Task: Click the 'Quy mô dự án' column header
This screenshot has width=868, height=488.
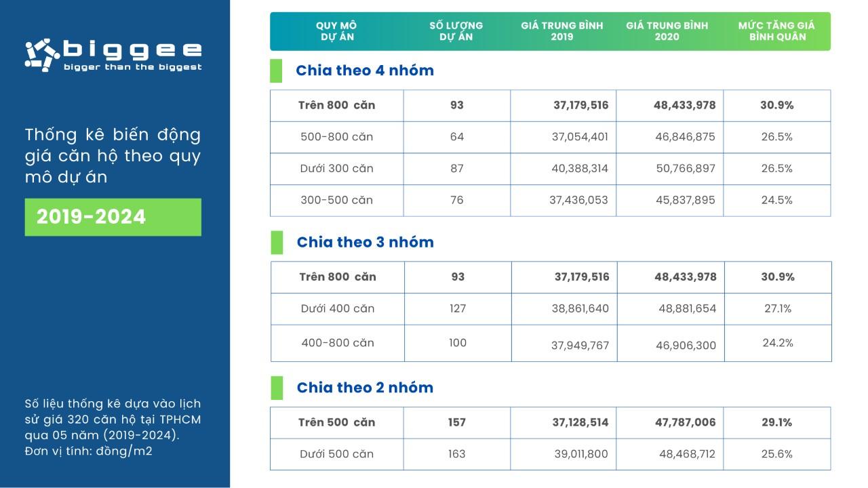Action: point(336,31)
